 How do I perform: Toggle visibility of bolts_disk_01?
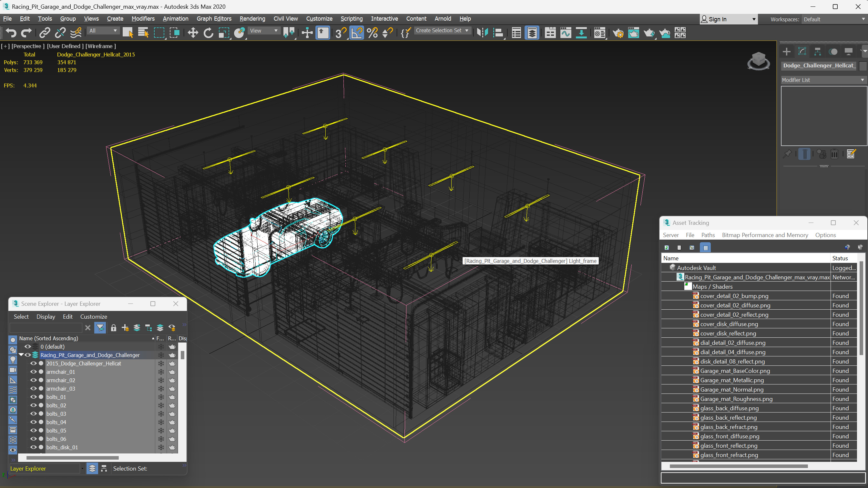(34, 447)
